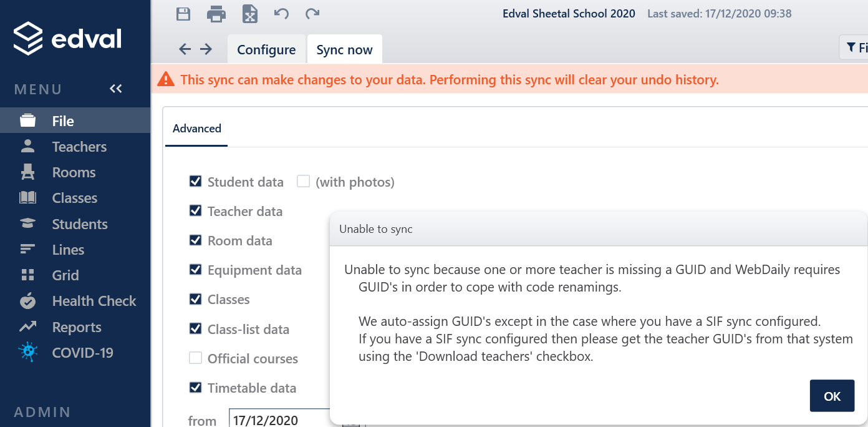Viewport: 868px width, 427px height.
Task: Click the print icon in toolbar
Action: point(216,14)
